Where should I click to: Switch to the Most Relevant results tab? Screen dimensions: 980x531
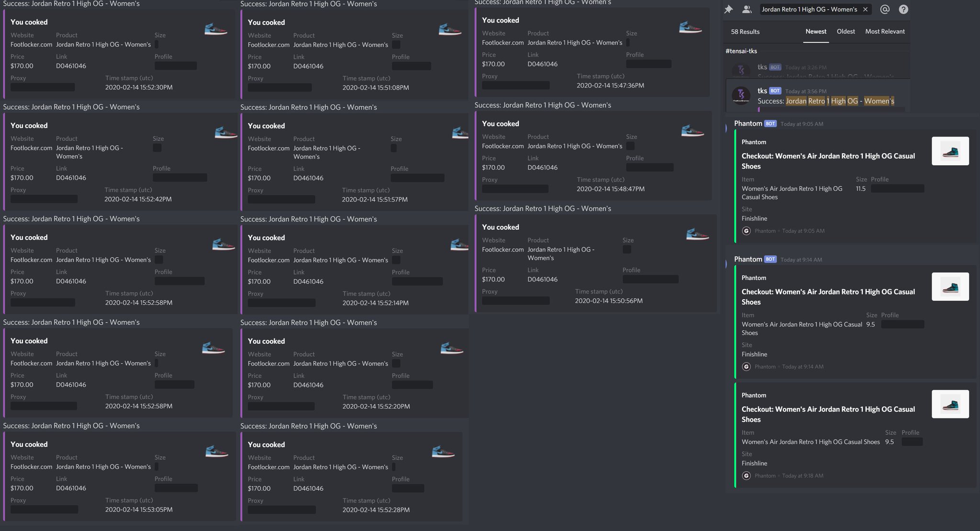point(885,32)
